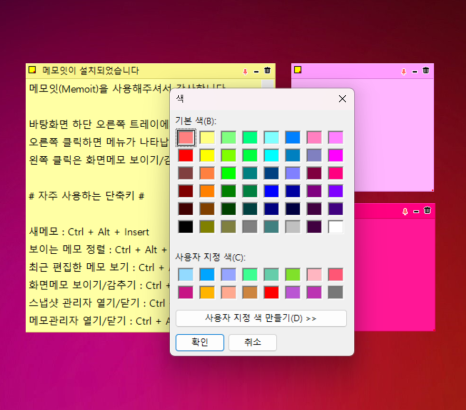Pick the black swatch in basic colors
The image size is (466, 410).
(x=186, y=227)
